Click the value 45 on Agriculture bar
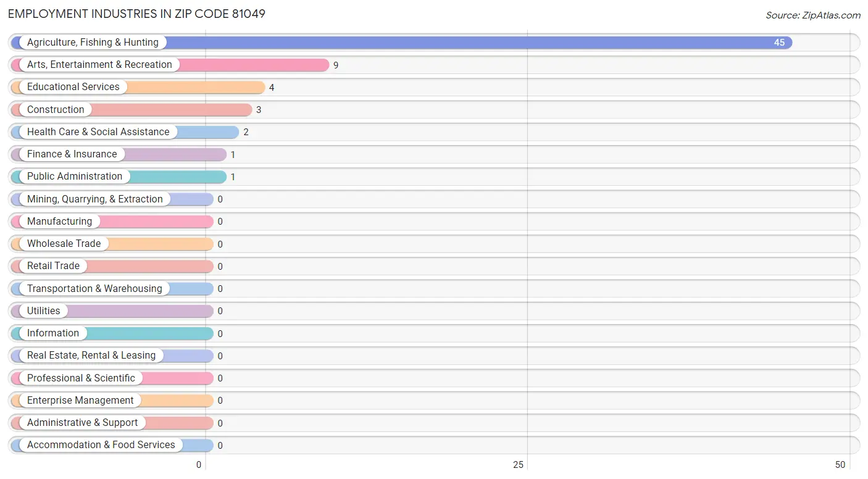868x479 pixels. [x=779, y=43]
